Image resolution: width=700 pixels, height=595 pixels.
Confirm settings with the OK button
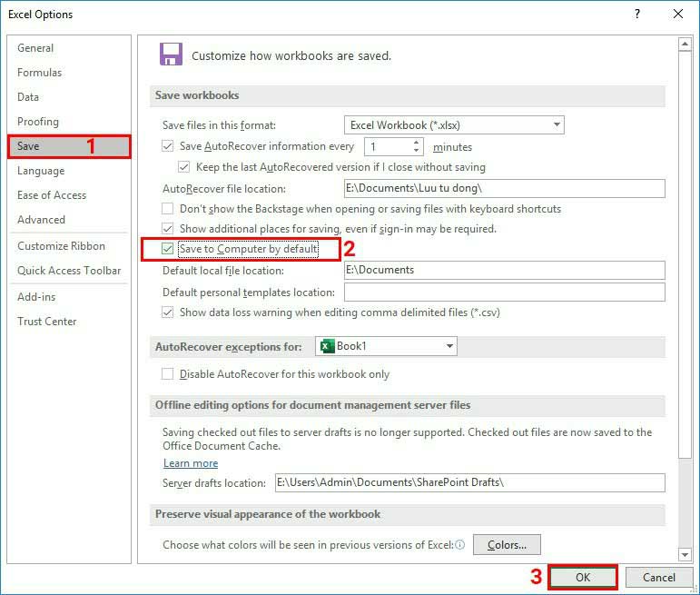click(583, 577)
